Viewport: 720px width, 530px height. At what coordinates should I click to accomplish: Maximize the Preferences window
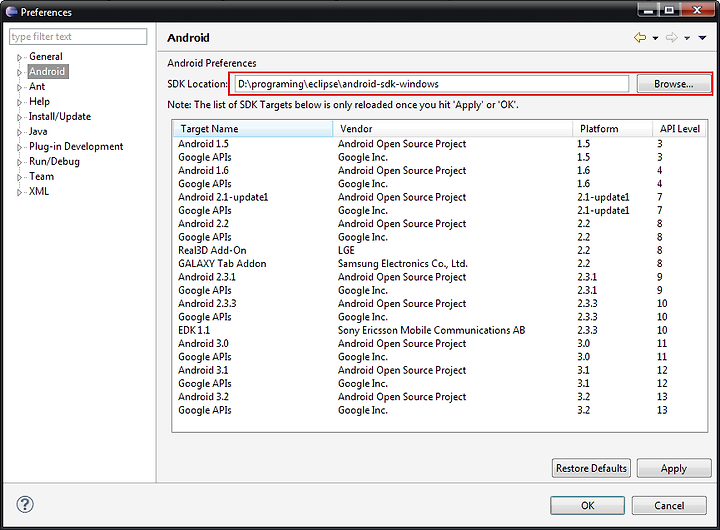[669, 10]
